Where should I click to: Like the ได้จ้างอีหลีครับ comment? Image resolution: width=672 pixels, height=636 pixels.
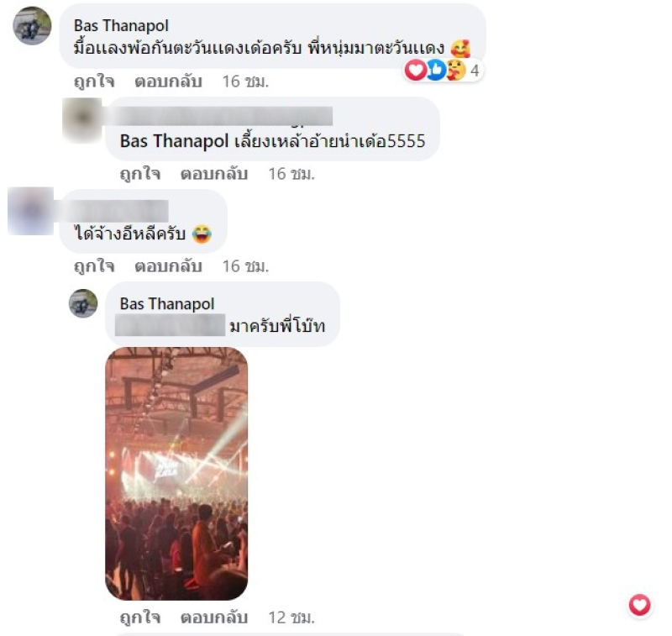coord(94,266)
